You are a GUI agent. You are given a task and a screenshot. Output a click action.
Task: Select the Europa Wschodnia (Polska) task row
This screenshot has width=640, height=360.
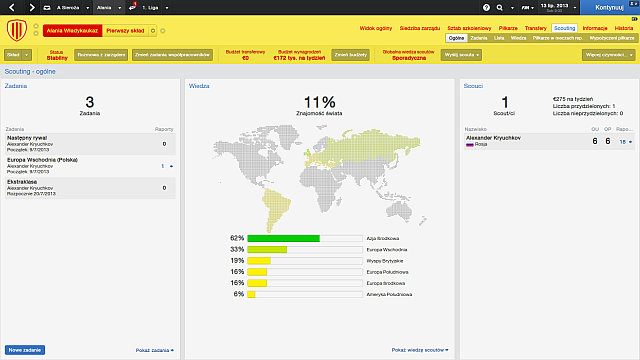point(90,166)
